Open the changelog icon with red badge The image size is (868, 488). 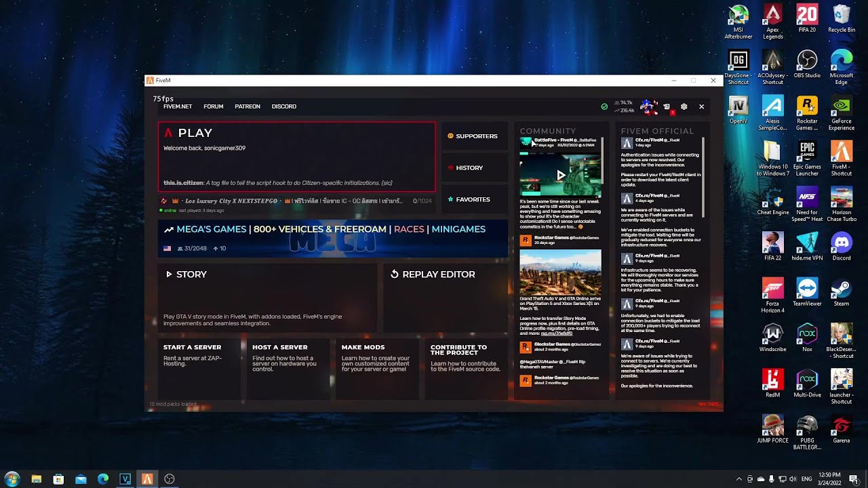pyautogui.click(x=667, y=107)
